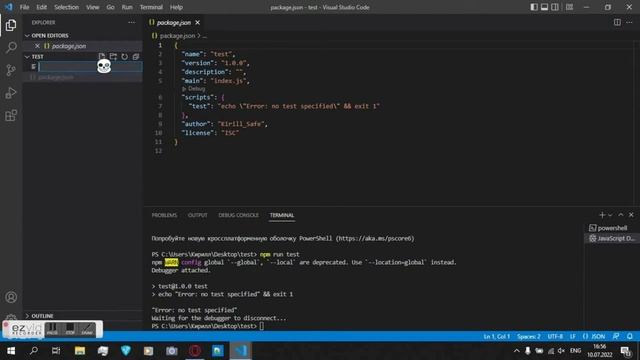This screenshot has width=640, height=360.
Task: Click Spaces: 2 indentation setting
Action: pos(529,336)
